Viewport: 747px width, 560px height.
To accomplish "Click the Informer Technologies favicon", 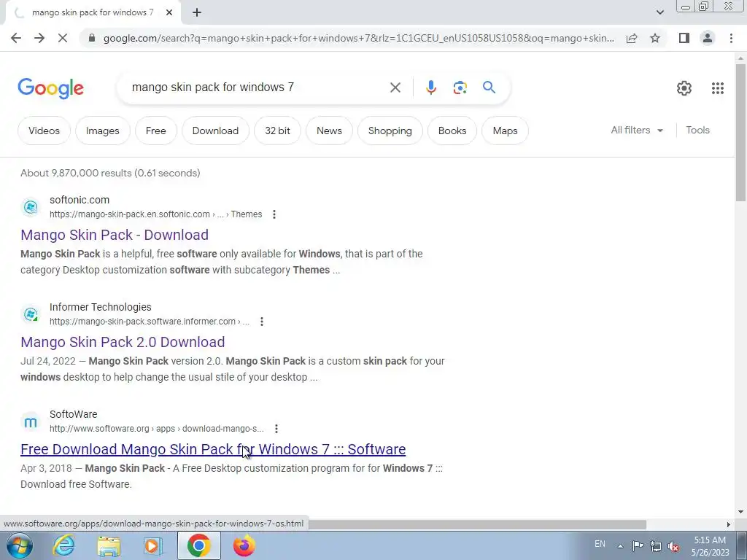I will tap(31, 314).
